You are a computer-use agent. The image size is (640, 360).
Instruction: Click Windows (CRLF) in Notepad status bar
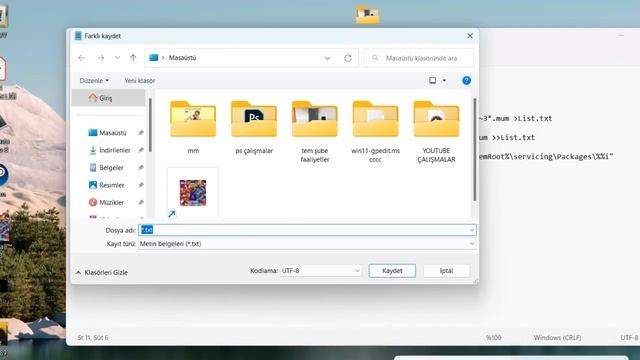[x=557, y=338]
